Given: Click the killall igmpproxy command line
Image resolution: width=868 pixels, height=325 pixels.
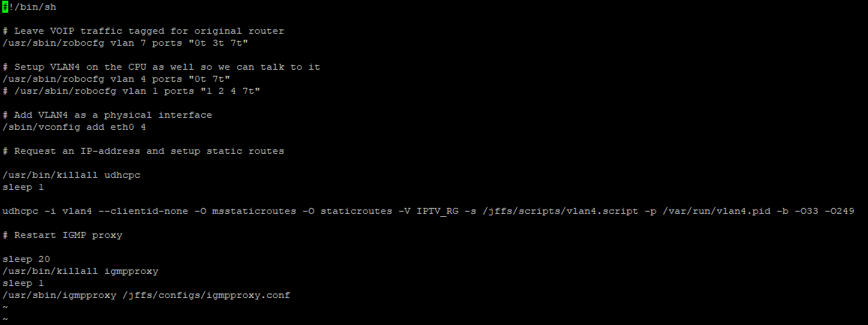Looking at the screenshot, I should pyautogui.click(x=80, y=271).
